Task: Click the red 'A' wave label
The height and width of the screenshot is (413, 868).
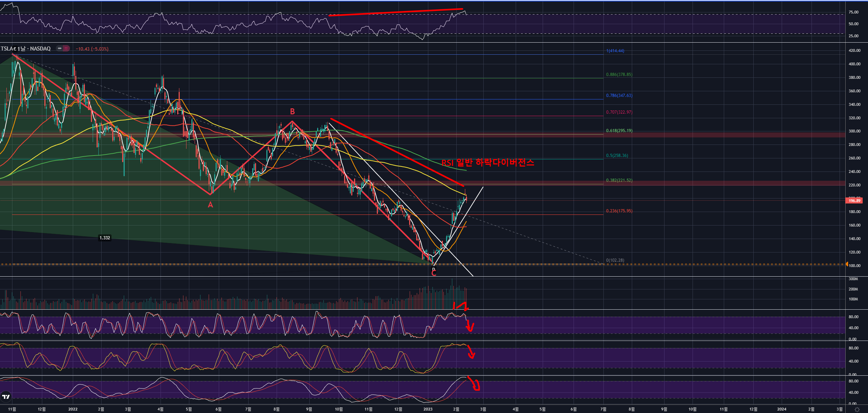Action: [210, 205]
